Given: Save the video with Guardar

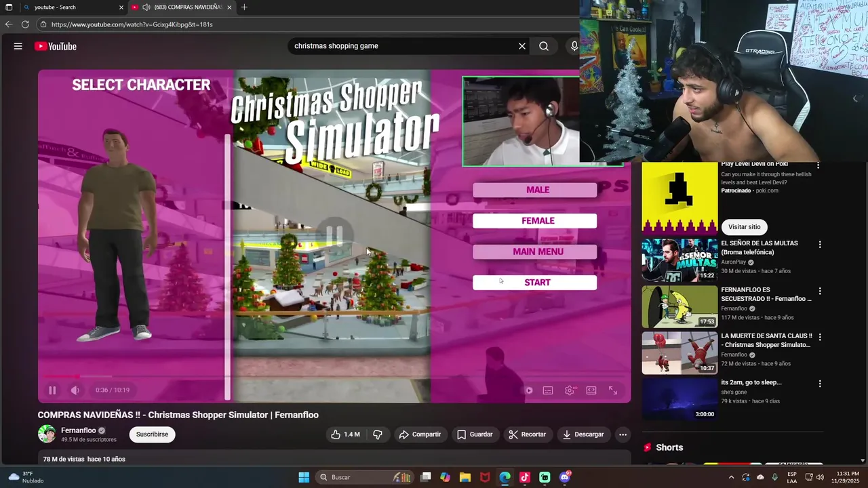Looking at the screenshot, I should 475,434.
